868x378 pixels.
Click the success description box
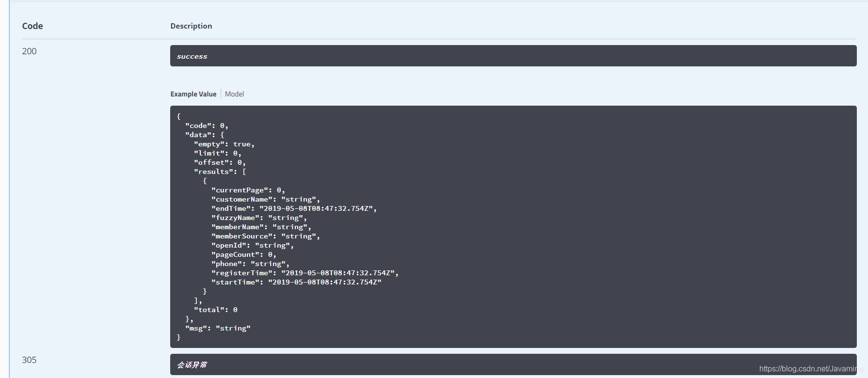click(513, 56)
